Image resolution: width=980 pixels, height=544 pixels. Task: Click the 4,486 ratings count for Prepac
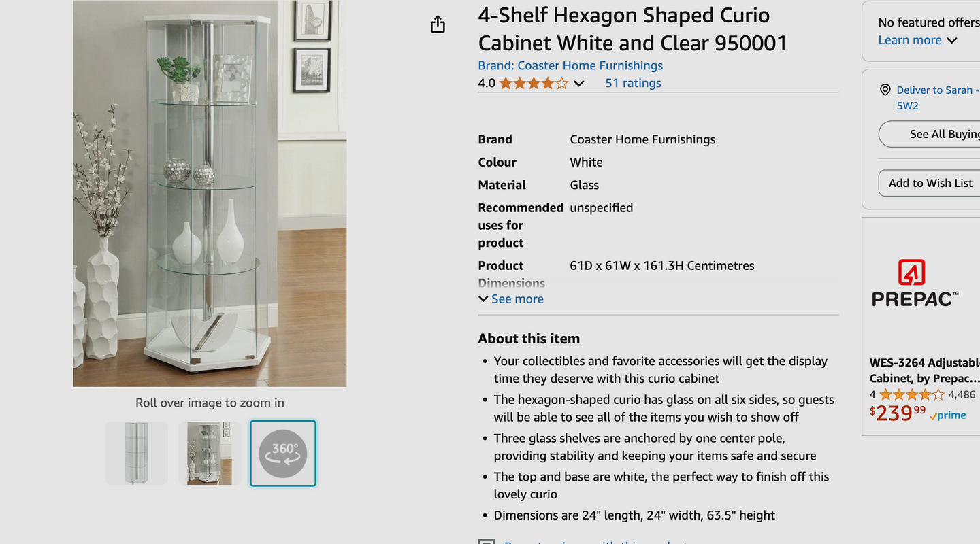pyautogui.click(x=962, y=394)
